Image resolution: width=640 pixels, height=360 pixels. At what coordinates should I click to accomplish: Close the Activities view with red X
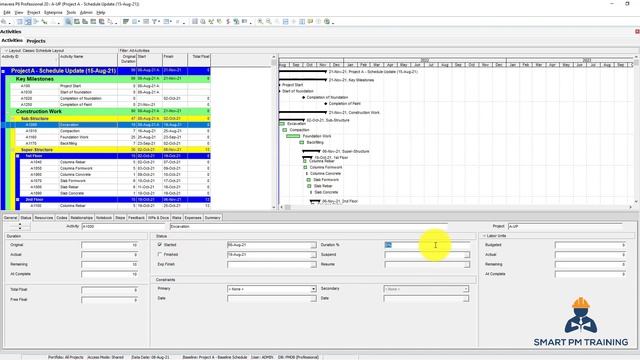(x=637, y=31)
